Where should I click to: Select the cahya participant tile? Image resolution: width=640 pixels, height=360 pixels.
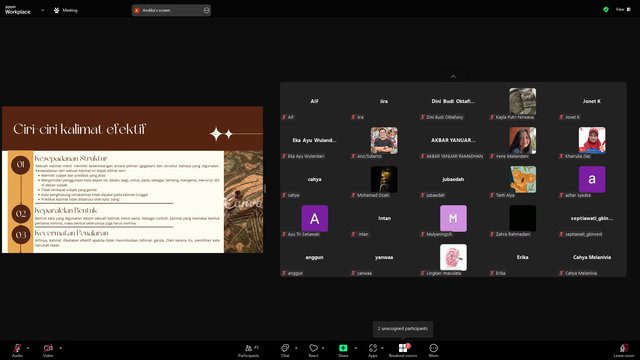(314, 180)
